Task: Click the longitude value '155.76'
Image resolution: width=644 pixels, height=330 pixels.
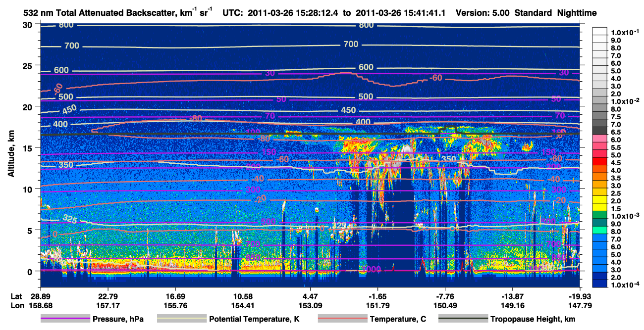Action: click(175, 305)
